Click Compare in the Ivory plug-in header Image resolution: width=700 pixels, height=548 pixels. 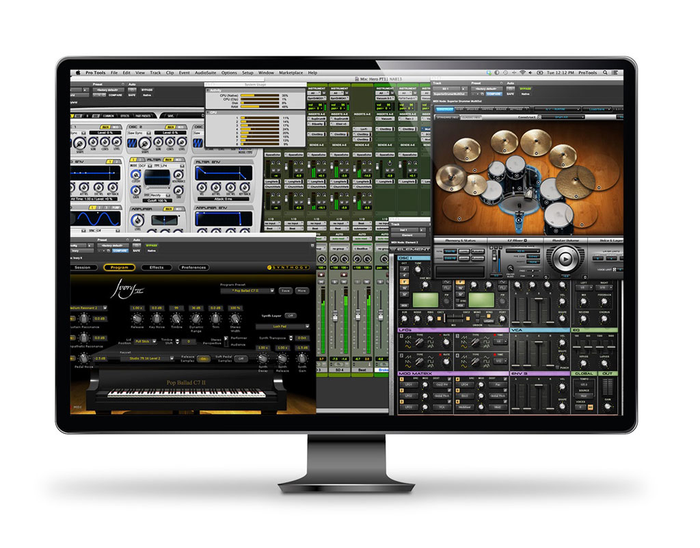pyautogui.click(x=120, y=250)
